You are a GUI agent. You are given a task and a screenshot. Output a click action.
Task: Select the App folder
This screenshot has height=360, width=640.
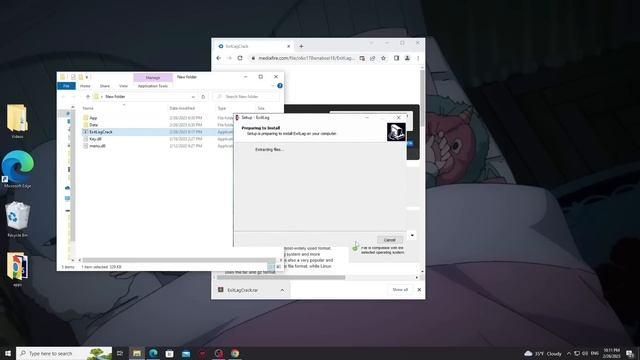(x=93, y=118)
